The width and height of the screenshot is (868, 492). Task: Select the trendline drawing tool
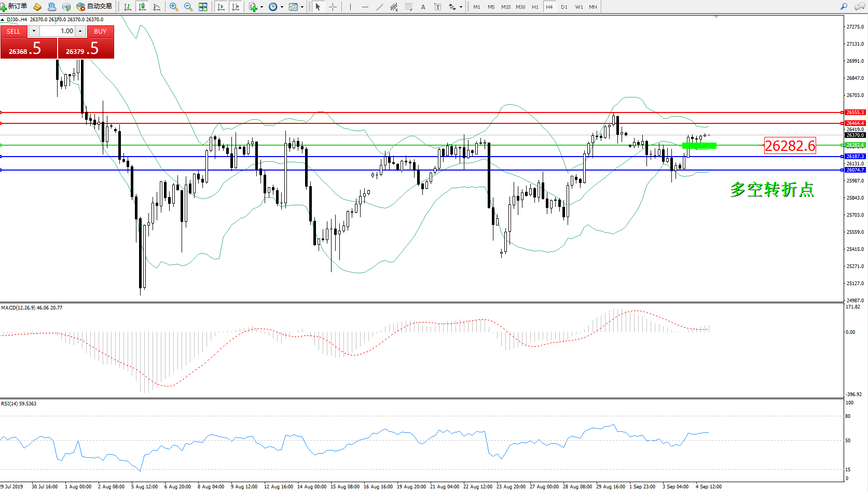click(x=380, y=7)
